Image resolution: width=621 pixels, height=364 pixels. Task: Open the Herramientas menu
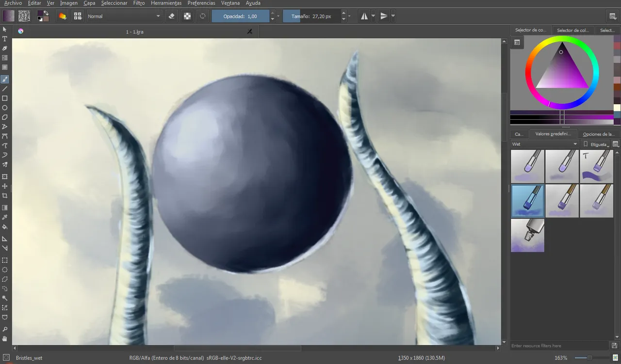point(166,3)
